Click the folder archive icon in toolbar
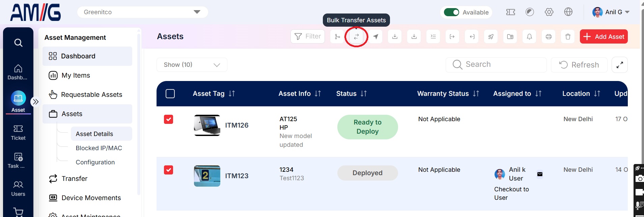The height and width of the screenshot is (217, 644). pyautogui.click(x=510, y=36)
